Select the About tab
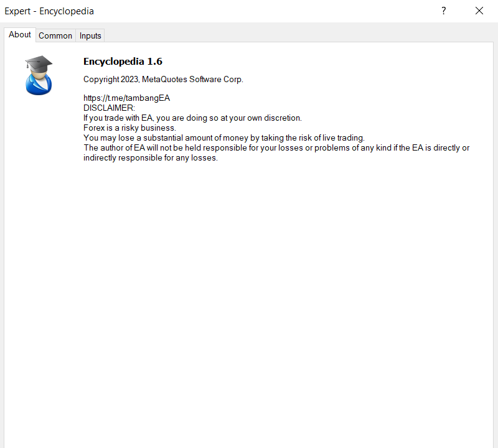The height and width of the screenshot is (448, 498). 20,35
